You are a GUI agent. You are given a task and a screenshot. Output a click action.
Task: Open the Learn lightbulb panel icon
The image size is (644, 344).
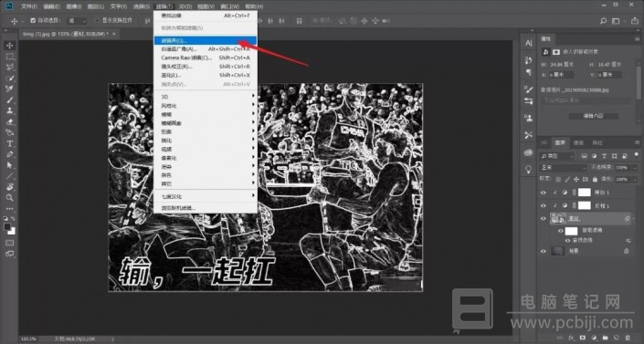[529, 170]
